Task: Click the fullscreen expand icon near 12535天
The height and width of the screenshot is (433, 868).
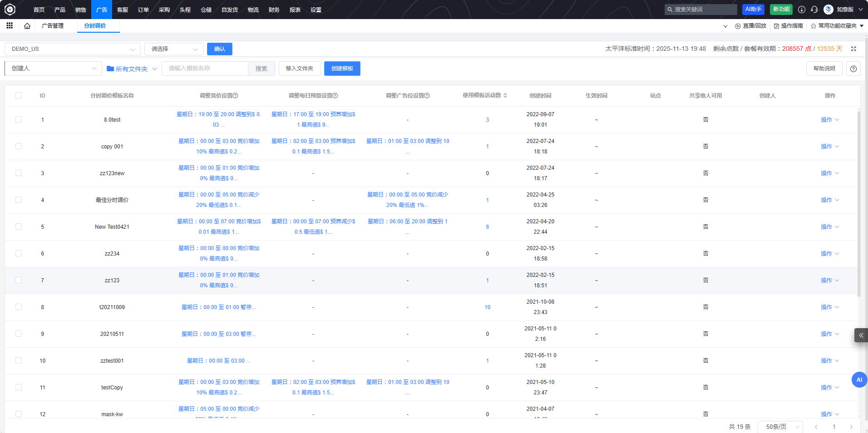Action: (x=854, y=49)
